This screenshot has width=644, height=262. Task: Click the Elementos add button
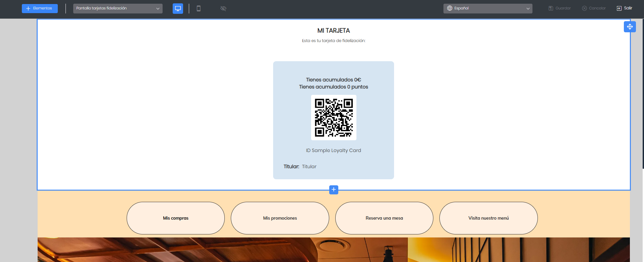[x=40, y=8]
